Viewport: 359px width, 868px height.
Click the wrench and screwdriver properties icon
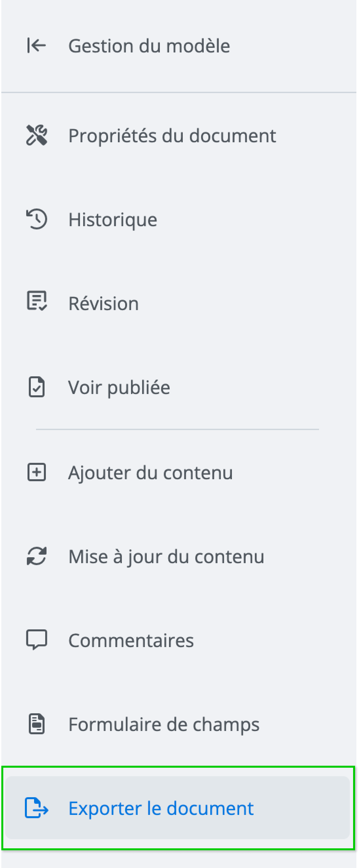coord(36,135)
